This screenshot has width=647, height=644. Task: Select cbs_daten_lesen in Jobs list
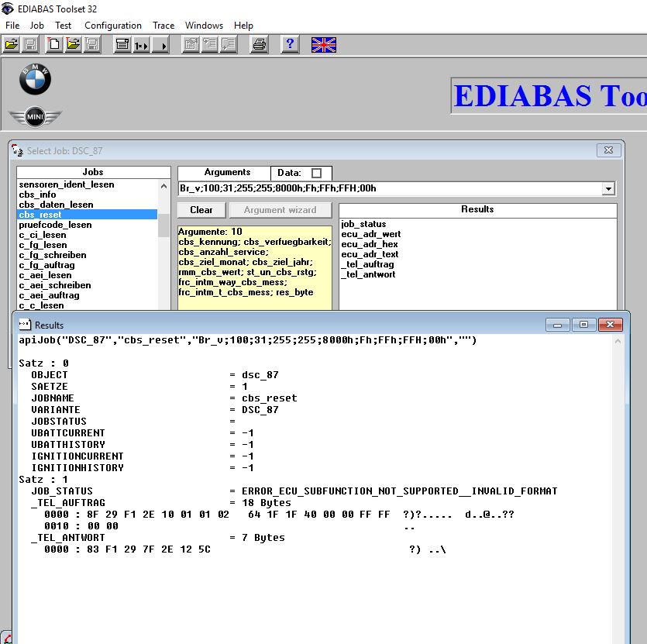(x=56, y=205)
